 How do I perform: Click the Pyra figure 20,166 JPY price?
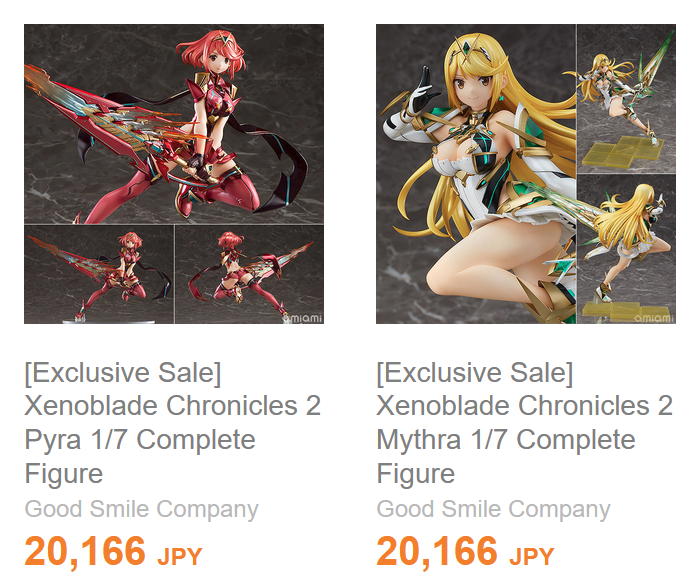pyautogui.click(x=113, y=552)
